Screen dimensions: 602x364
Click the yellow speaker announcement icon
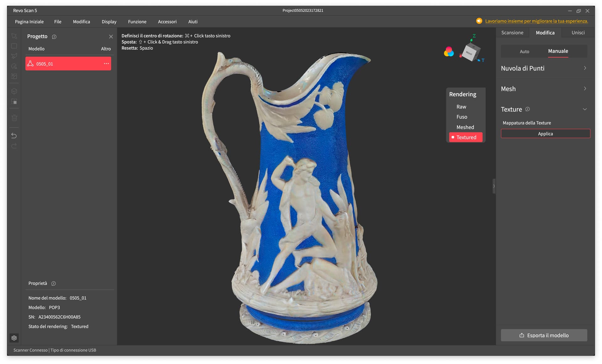click(479, 21)
